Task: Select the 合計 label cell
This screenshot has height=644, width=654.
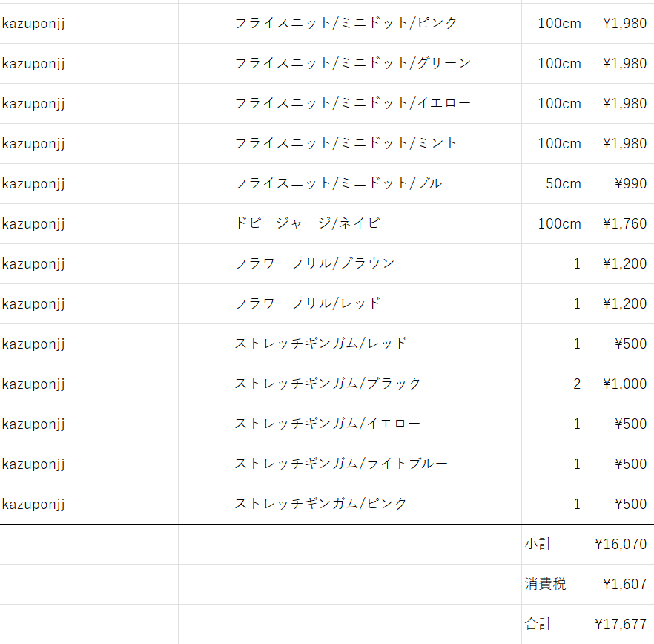Action: coord(552,625)
